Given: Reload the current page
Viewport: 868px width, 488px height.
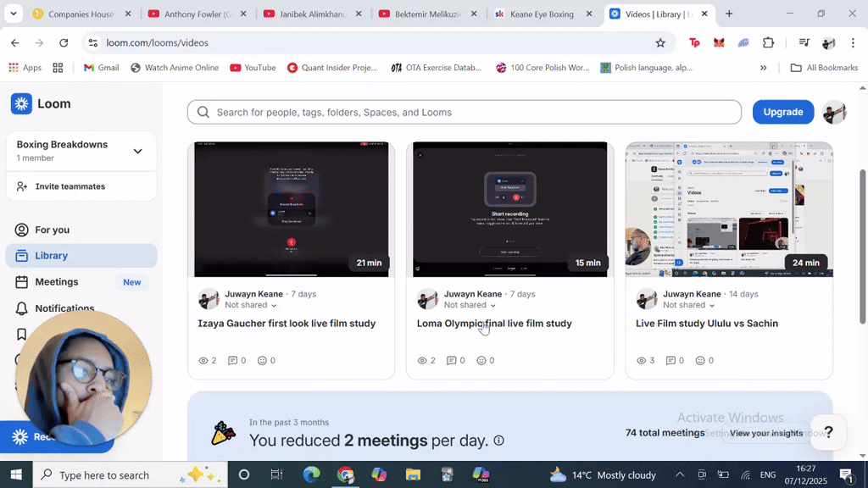Looking at the screenshot, I should click(x=64, y=42).
